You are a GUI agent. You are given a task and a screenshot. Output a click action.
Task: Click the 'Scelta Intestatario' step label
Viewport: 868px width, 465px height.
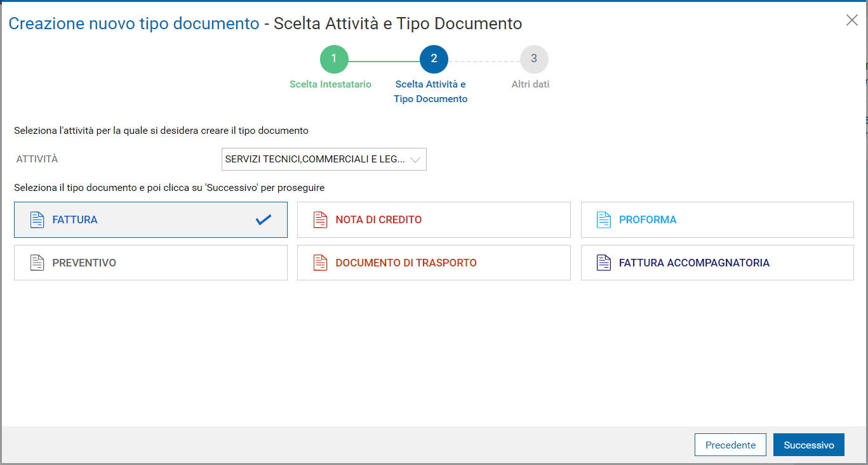click(331, 84)
